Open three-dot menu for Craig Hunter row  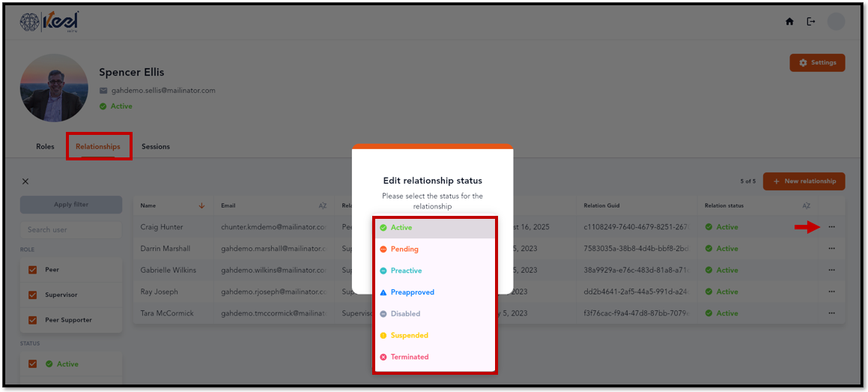pos(831,227)
